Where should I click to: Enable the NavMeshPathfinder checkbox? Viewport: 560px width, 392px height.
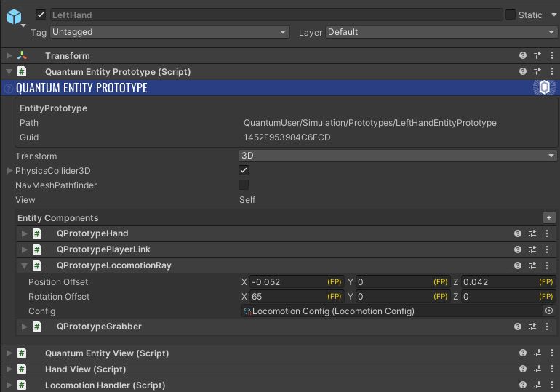pyautogui.click(x=244, y=185)
